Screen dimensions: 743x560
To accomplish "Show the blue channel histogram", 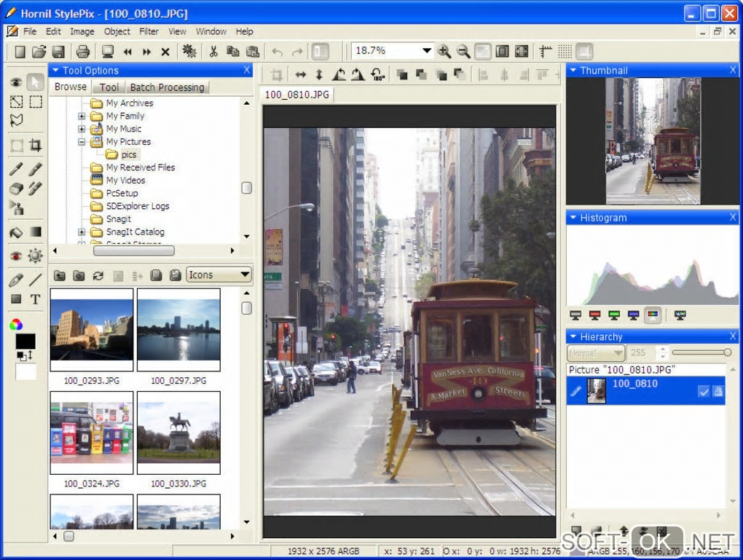I will (633, 315).
